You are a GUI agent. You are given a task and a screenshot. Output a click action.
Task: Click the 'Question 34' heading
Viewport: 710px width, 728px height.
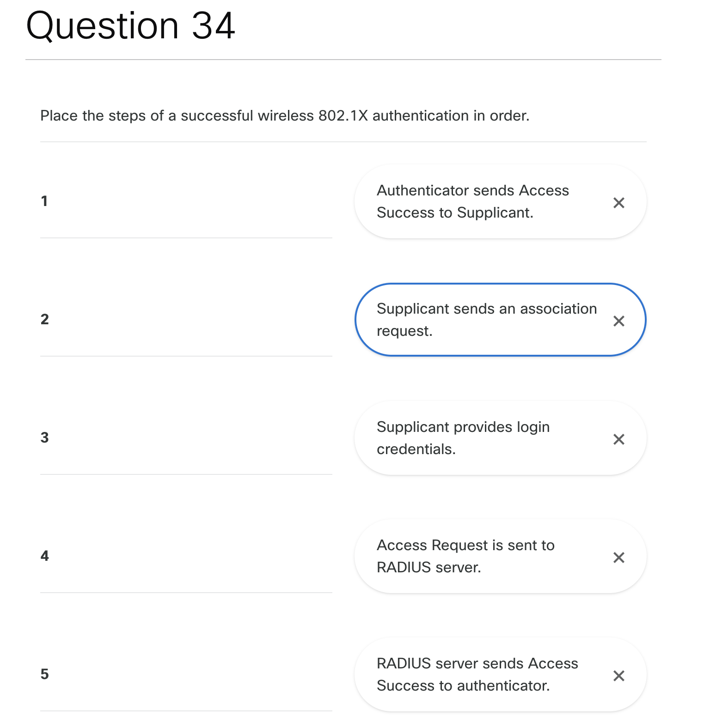131,25
